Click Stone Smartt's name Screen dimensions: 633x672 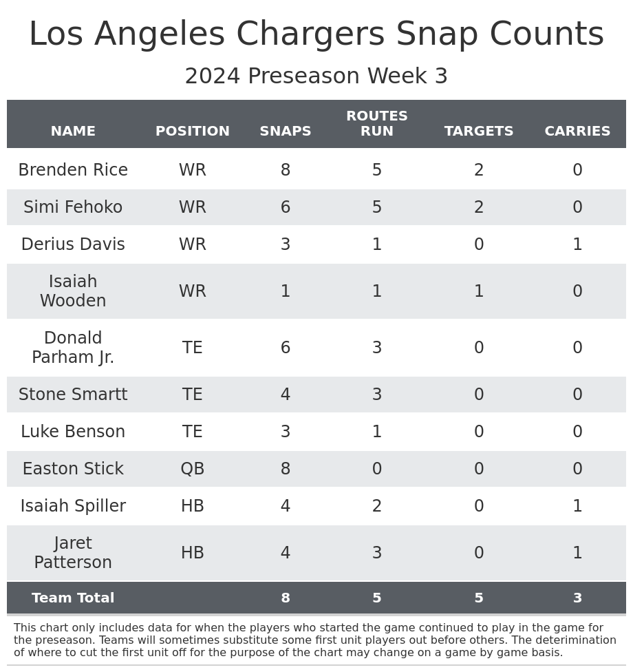point(73,395)
